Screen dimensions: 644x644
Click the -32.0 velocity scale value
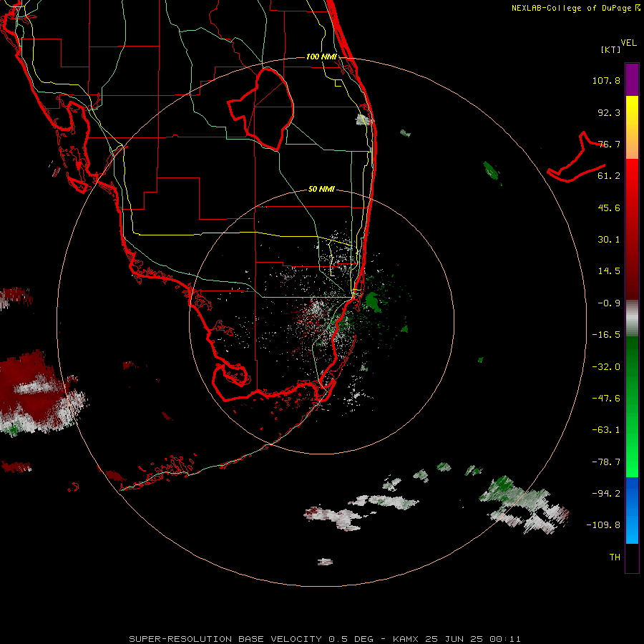coord(606,367)
